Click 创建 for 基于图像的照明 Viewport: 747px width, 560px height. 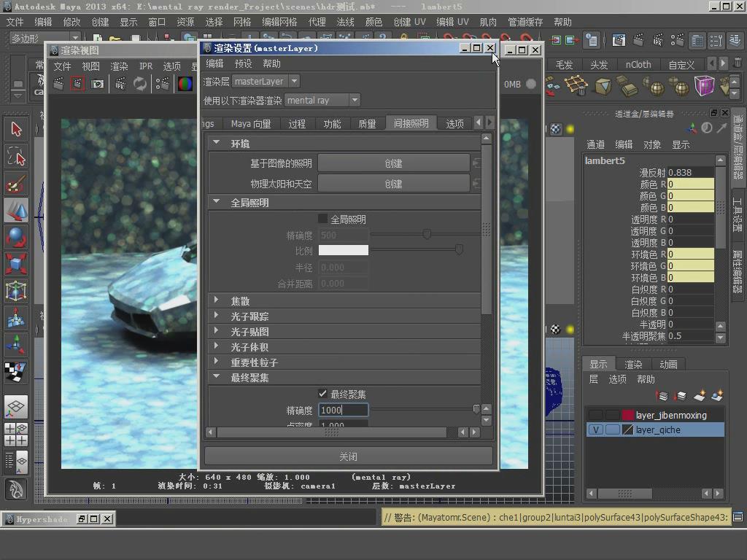(x=393, y=163)
